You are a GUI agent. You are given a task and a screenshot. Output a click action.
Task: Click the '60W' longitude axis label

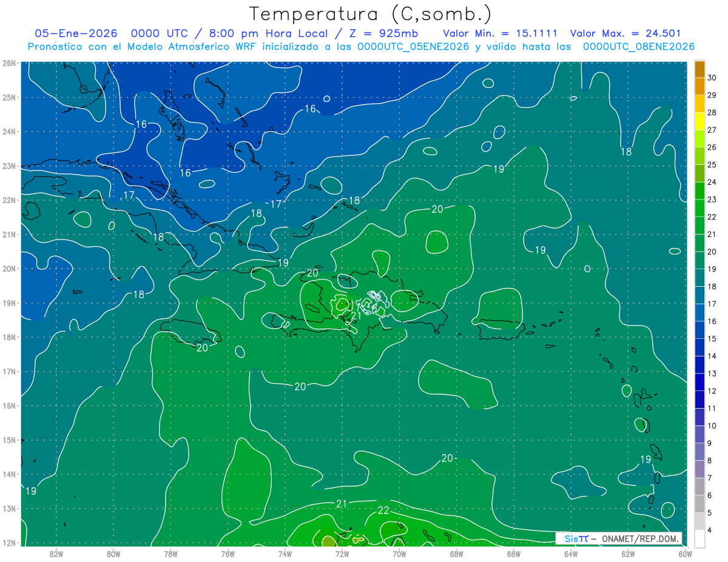pos(686,553)
